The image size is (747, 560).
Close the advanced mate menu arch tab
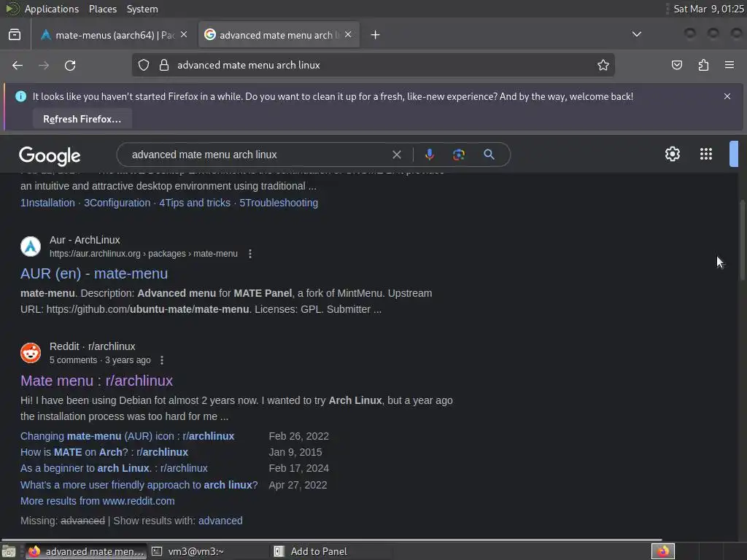[348, 34]
